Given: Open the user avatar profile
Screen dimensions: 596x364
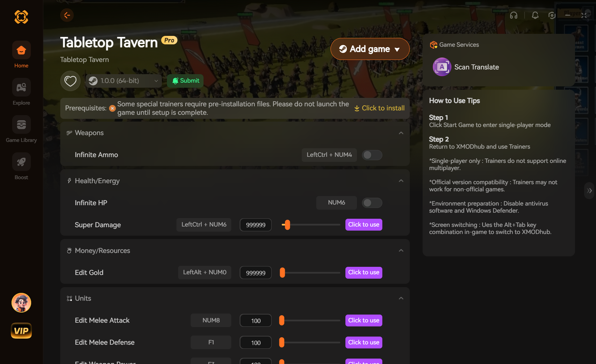Looking at the screenshot, I should point(21,303).
